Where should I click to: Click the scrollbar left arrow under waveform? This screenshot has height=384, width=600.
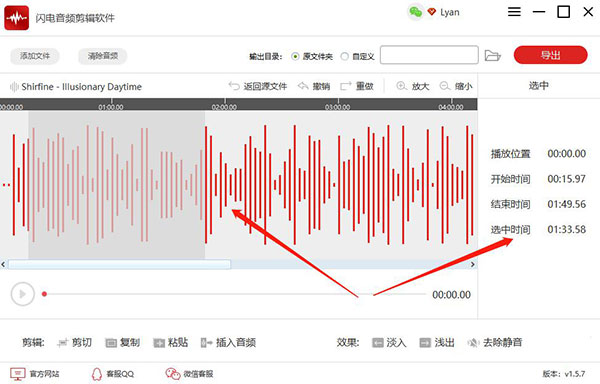(x=3, y=264)
